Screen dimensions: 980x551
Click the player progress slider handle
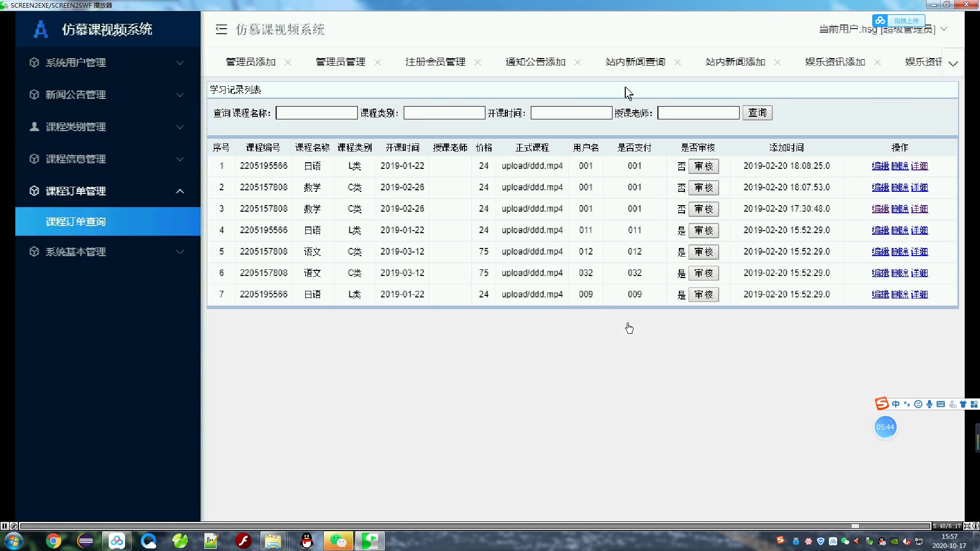pos(855,526)
